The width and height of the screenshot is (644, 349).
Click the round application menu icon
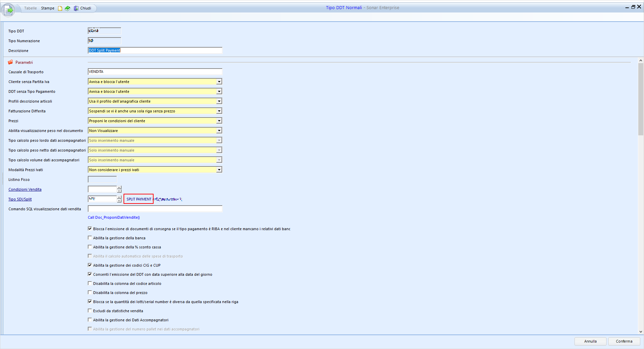[x=8, y=10]
